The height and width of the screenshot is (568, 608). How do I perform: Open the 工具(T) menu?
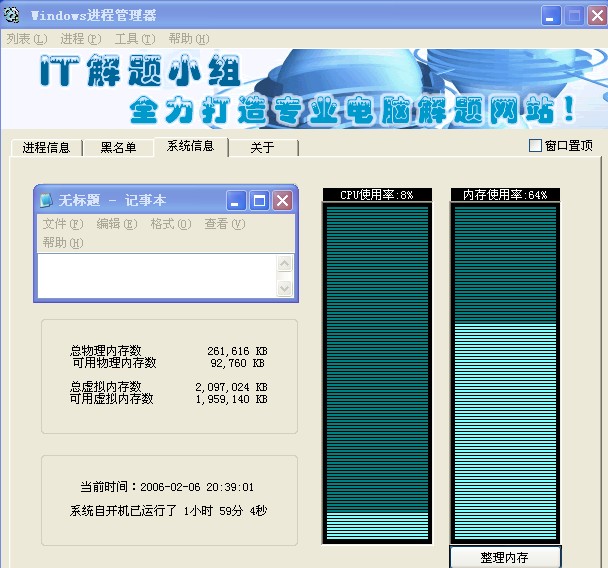(135, 39)
